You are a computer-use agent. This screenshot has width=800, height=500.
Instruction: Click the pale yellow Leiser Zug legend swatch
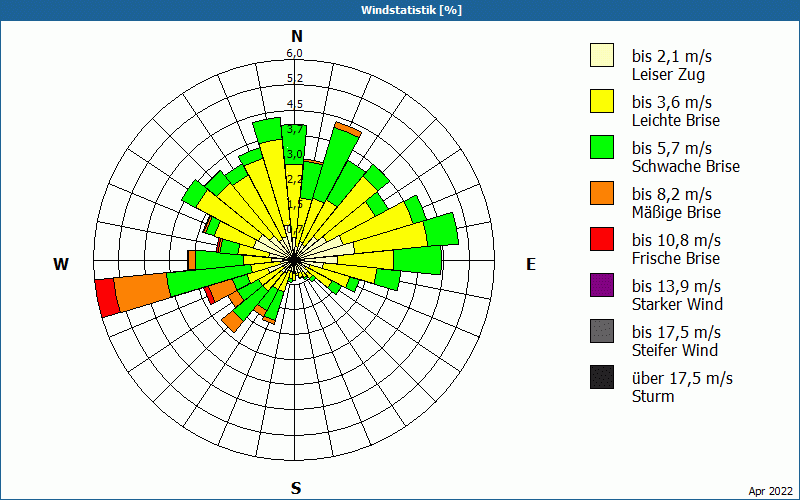(602, 55)
